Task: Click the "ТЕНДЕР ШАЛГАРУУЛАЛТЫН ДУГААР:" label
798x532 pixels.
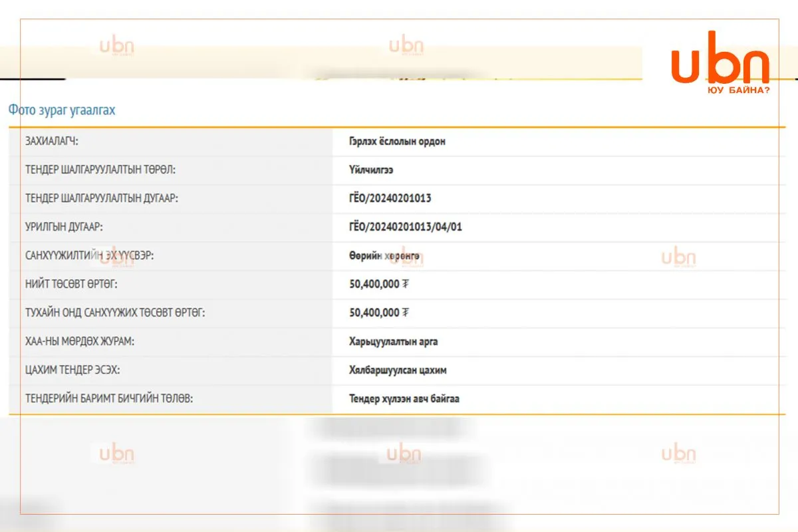Action: coord(102,198)
